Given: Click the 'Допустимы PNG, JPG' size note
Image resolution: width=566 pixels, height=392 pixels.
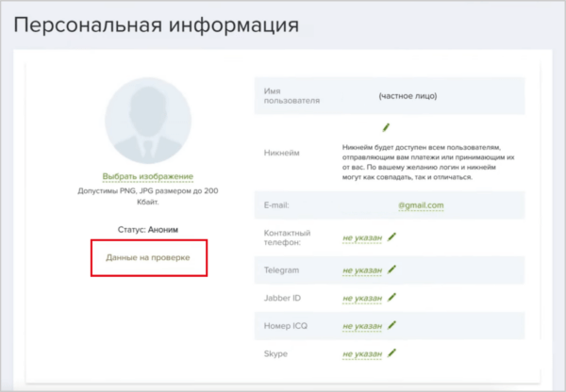Looking at the screenshot, I should [x=148, y=196].
